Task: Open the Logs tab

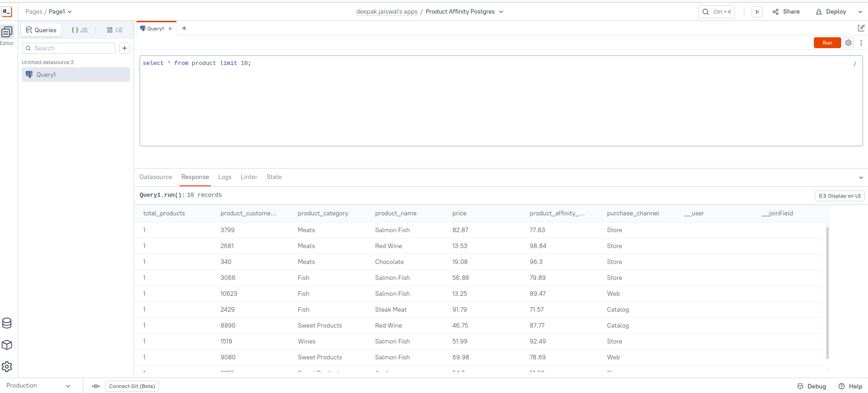Action: point(225,177)
